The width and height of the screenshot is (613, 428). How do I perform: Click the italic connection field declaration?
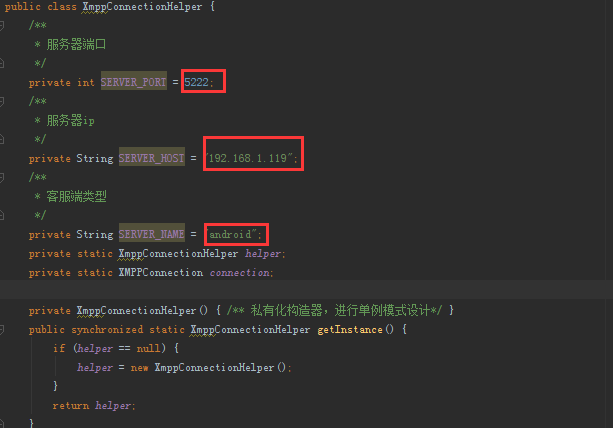click(239, 272)
